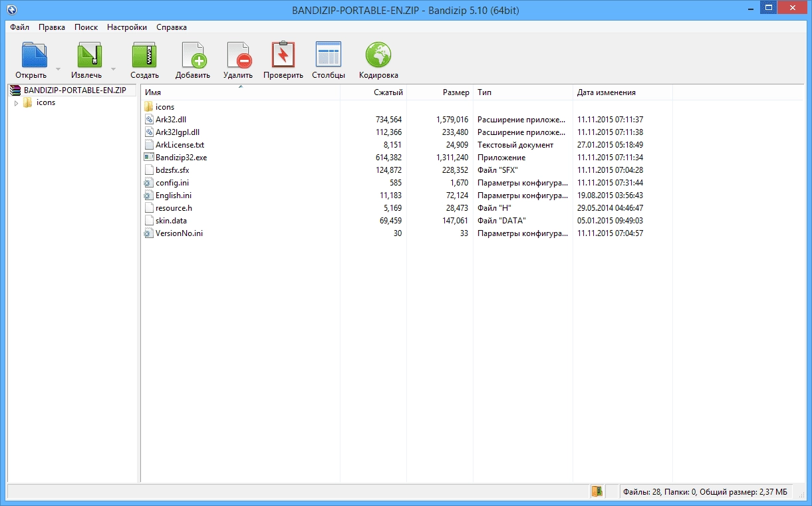Open the Поиск menu

86,27
